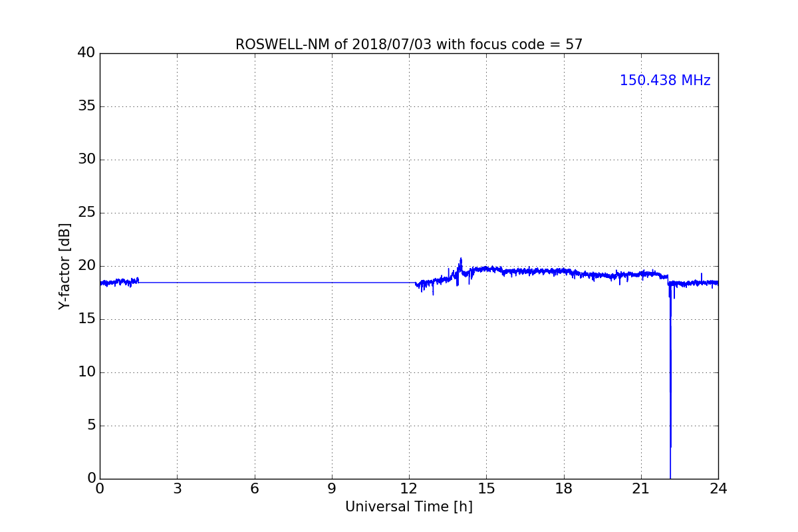Click the y-axis tick label '25'

[86, 213]
